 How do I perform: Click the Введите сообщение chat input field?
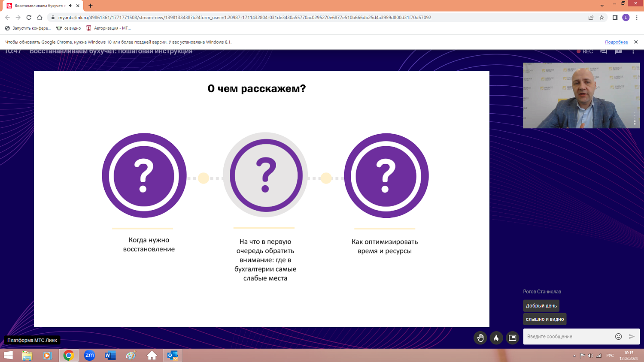click(562, 336)
